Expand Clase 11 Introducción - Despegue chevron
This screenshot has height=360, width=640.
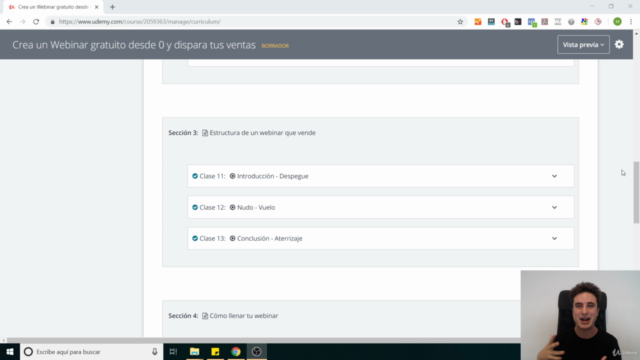(x=554, y=176)
